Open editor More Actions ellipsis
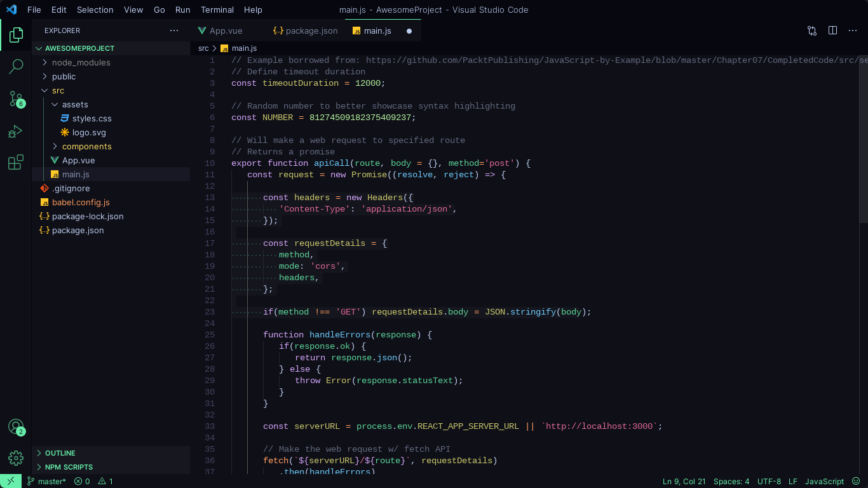This screenshot has width=868, height=488. 853,30
